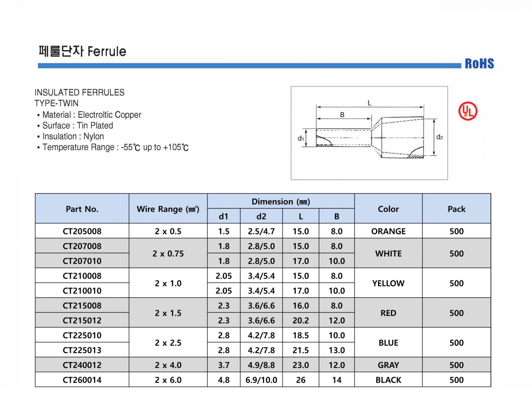Click the 'd1' table column header
This screenshot has width=532, height=418.
tap(224, 216)
